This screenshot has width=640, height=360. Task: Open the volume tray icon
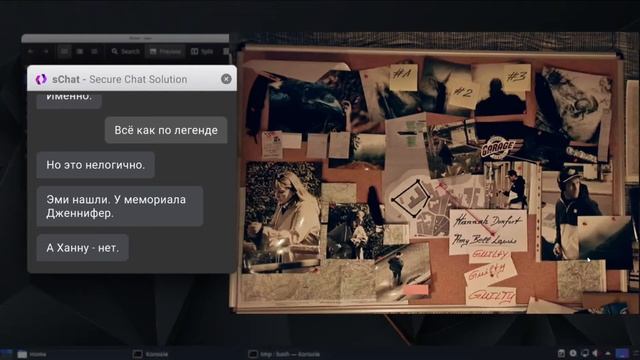596,353
